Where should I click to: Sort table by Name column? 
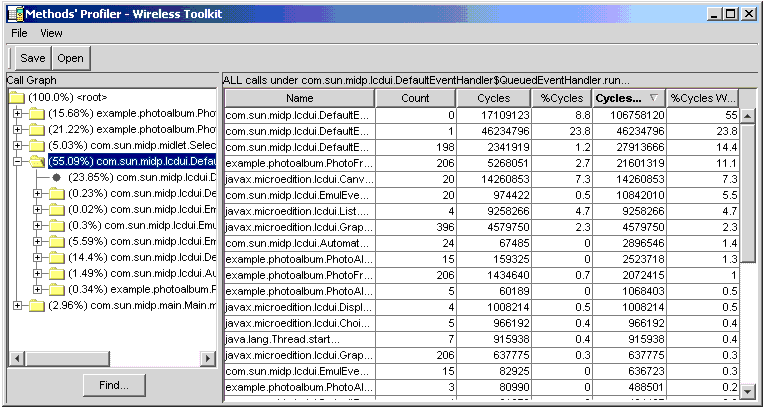(x=300, y=98)
